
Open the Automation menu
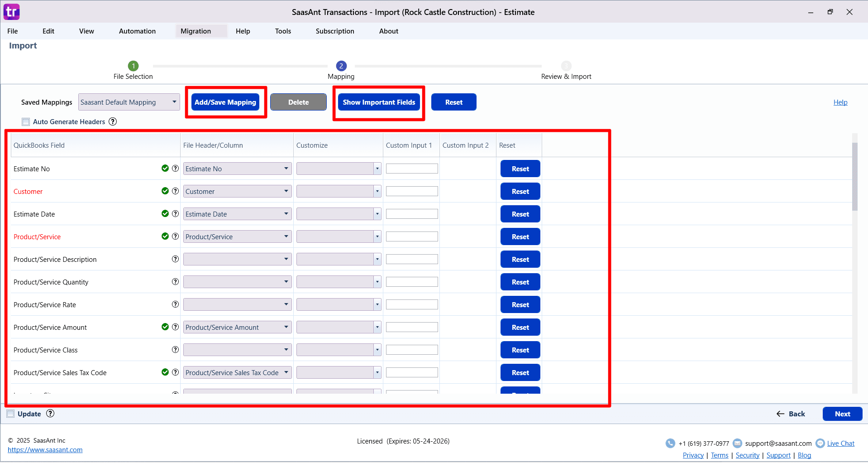pyautogui.click(x=137, y=31)
